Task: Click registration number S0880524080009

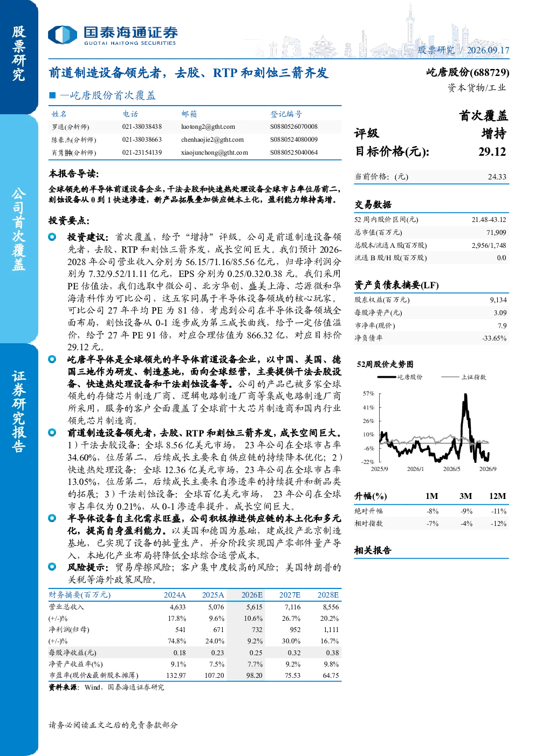Action: click(x=294, y=140)
